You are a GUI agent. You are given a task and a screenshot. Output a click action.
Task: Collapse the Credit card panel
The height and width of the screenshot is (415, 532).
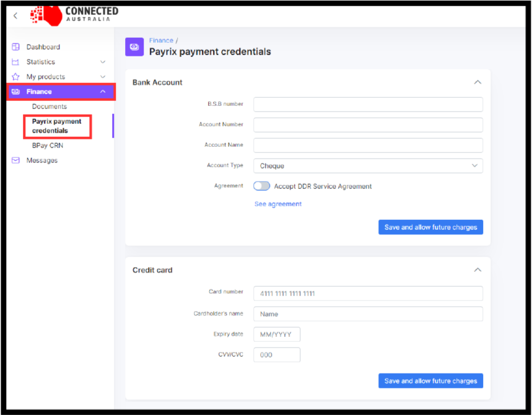pyautogui.click(x=477, y=270)
